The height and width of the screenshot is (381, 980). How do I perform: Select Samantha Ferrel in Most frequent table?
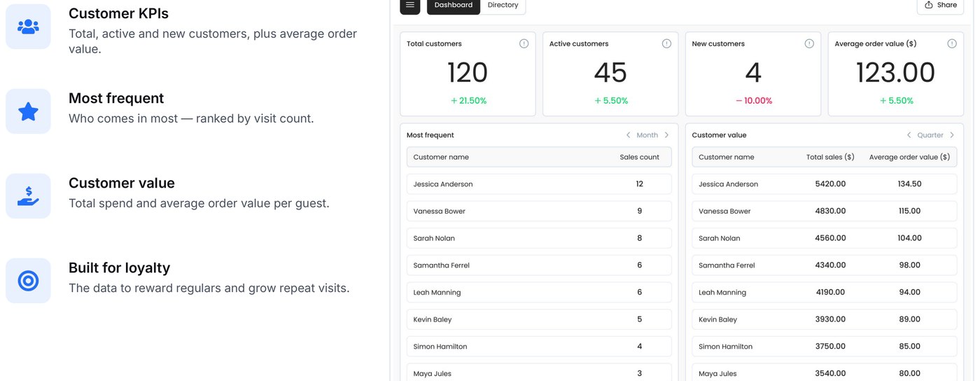pyautogui.click(x=539, y=265)
